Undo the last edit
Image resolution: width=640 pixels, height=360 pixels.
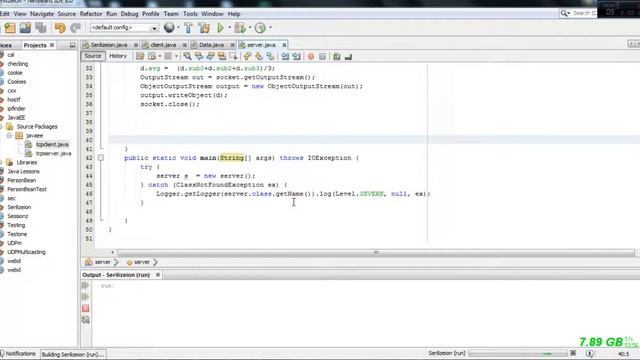60,28
